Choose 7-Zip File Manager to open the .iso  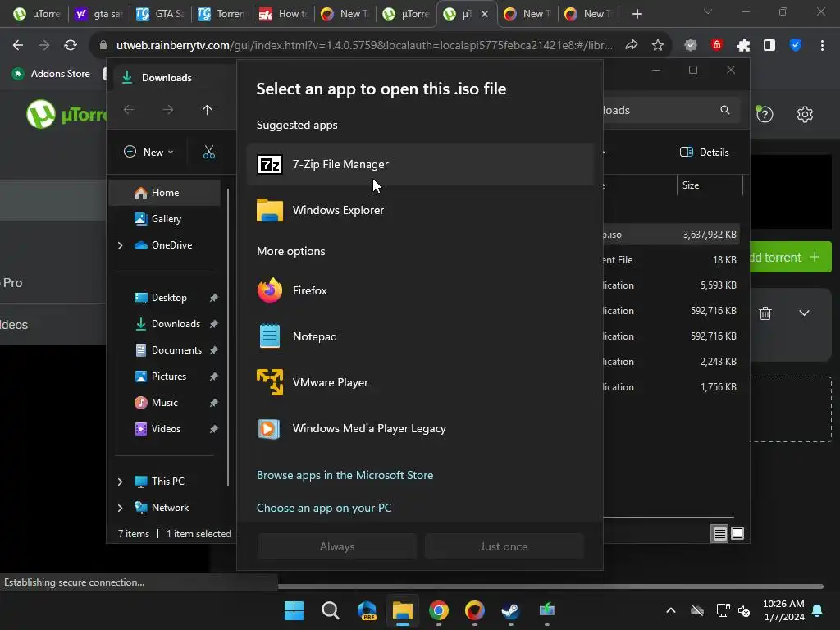tap(420, 164)
